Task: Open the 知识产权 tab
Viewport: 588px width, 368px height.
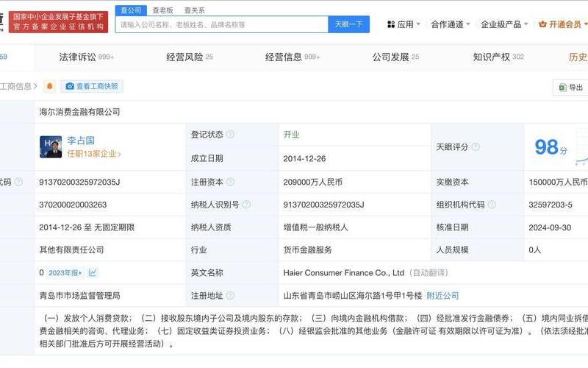Action: pos(498,57)
